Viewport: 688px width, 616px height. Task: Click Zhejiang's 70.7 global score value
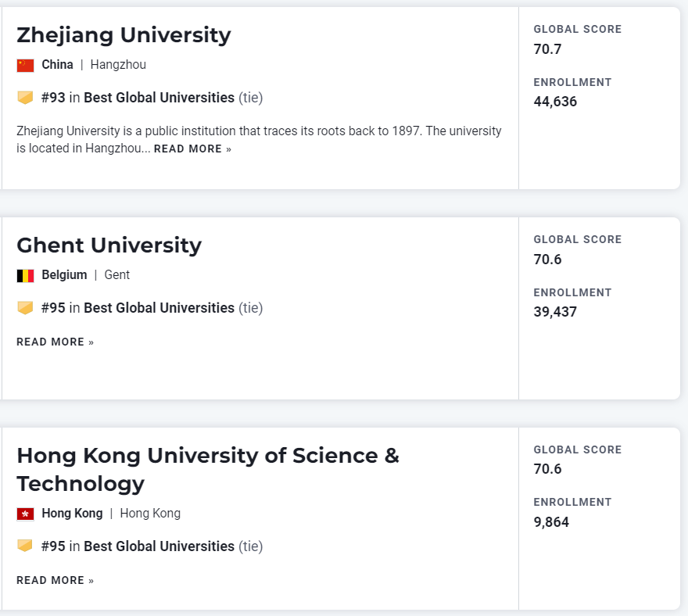(547, 49)
